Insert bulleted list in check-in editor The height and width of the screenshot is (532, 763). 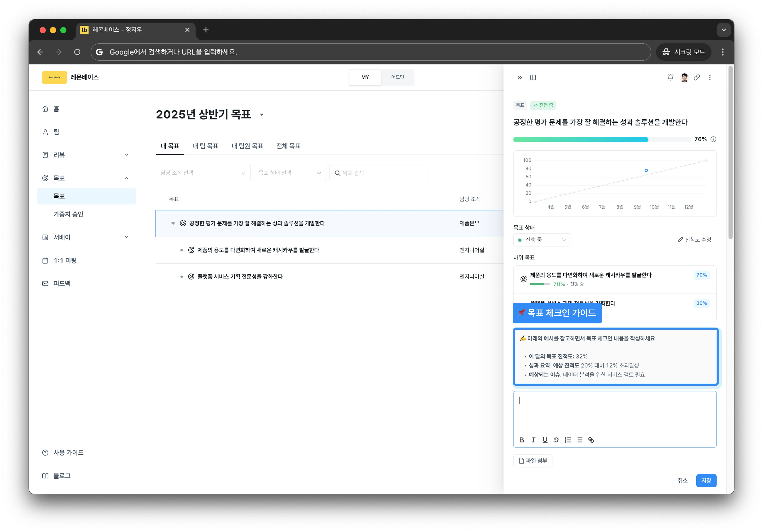(x=580, y=440)
